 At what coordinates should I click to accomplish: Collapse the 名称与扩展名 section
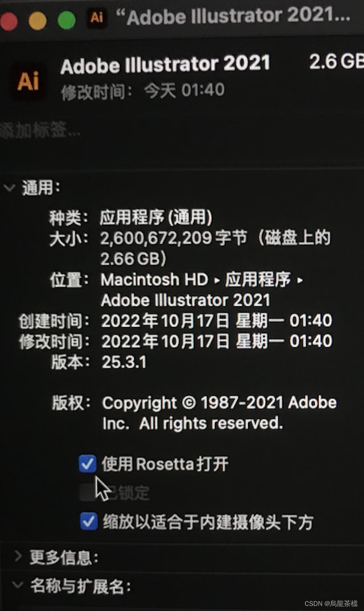coord(17,584)
